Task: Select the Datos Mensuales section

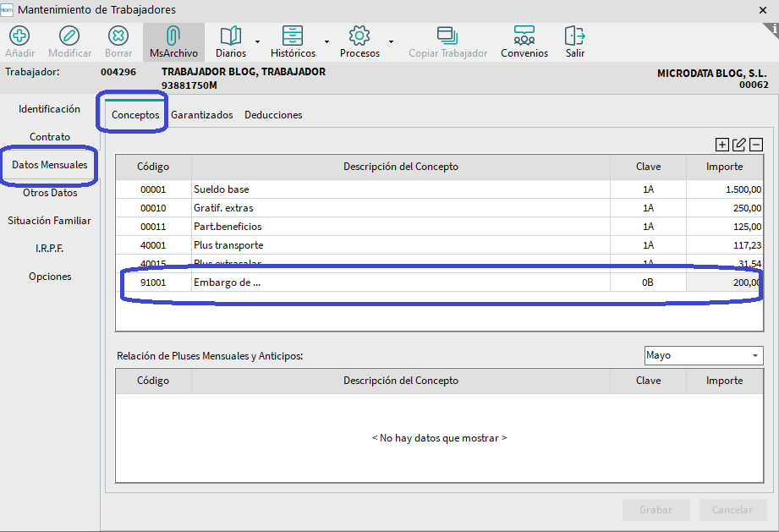Action: 50,164
